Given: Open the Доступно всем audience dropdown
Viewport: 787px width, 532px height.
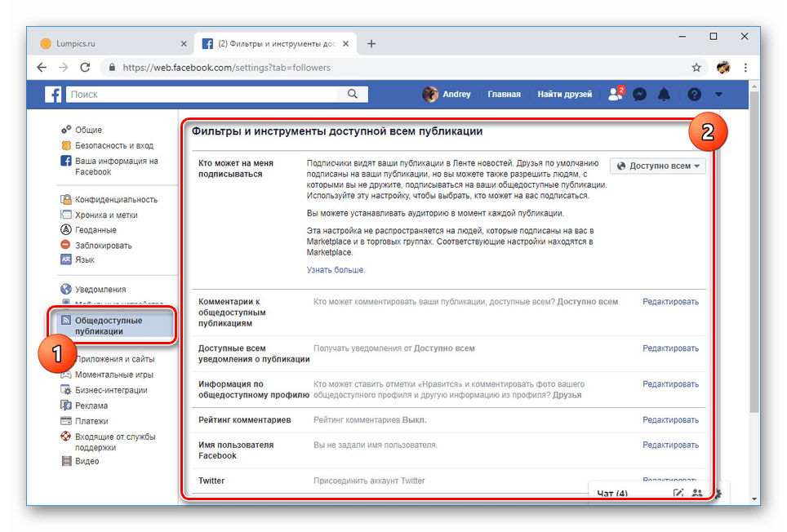Looking at the screenshot, I should pos(658,165).
